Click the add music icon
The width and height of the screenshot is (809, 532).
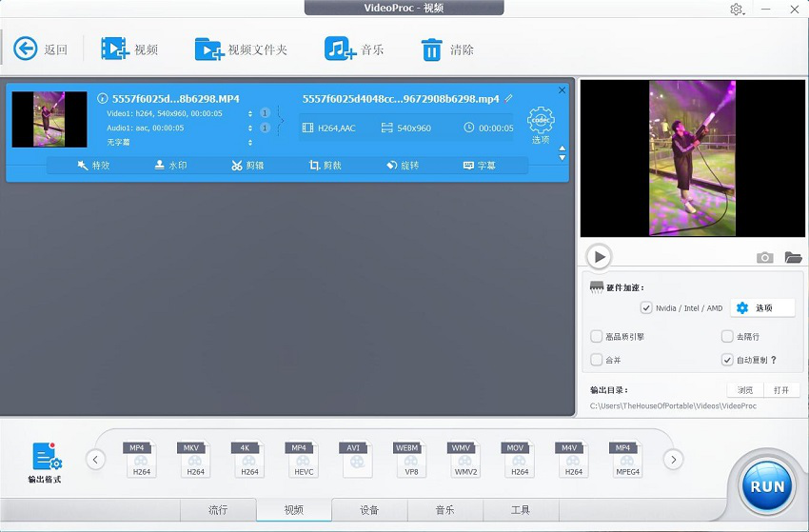click(339, 49)
